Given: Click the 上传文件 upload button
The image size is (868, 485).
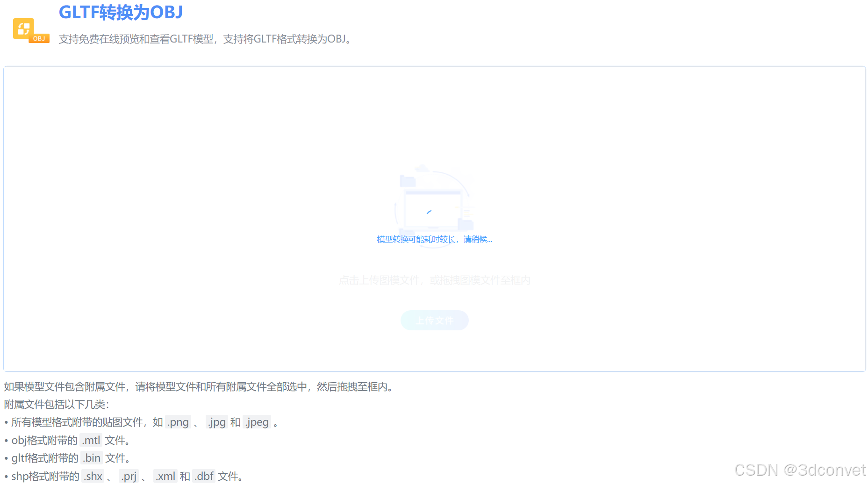Looking at the screenshot, I should 434,320.
